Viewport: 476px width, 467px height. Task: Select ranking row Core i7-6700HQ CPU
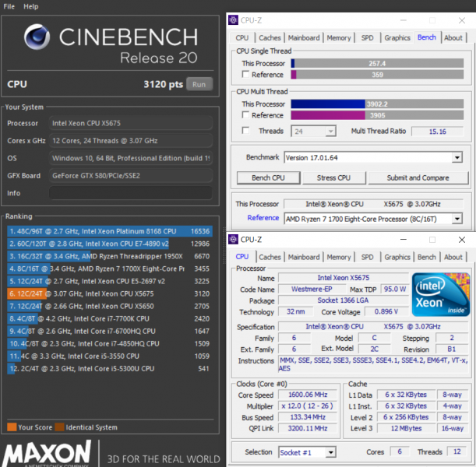pos(110,331)
